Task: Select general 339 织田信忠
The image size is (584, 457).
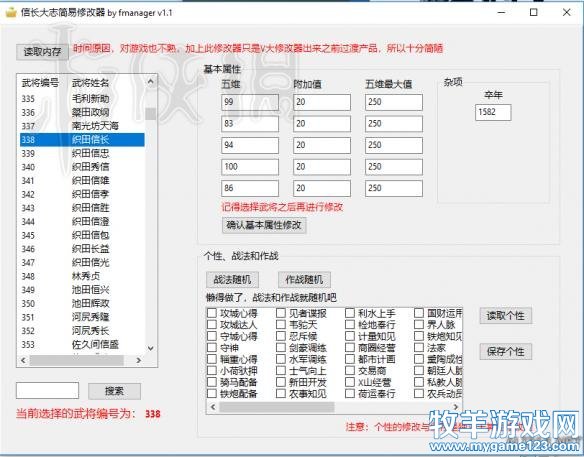Action: [x=82, y=153]
